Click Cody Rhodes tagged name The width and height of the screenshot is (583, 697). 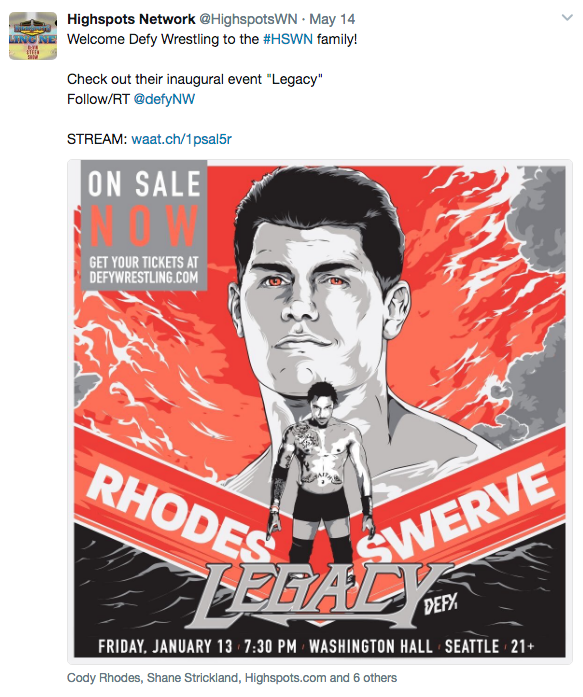click(104, 677)
